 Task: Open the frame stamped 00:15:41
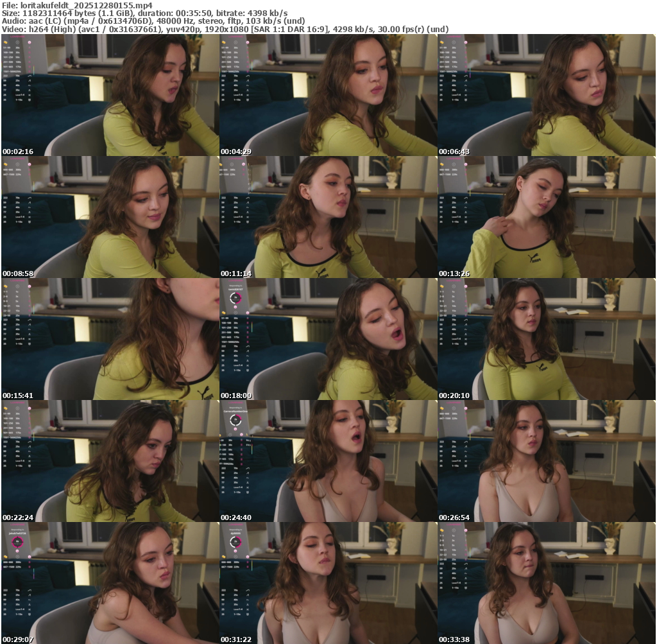click(110, 339)
